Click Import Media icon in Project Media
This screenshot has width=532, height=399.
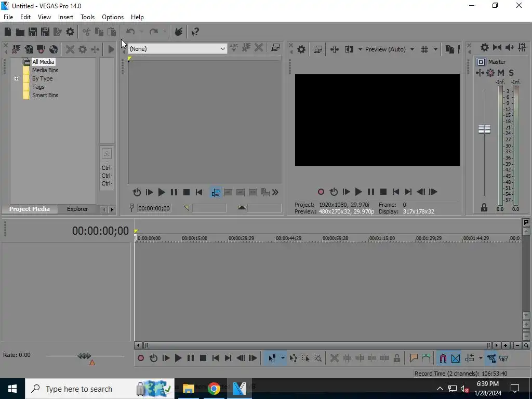(29, 49)
